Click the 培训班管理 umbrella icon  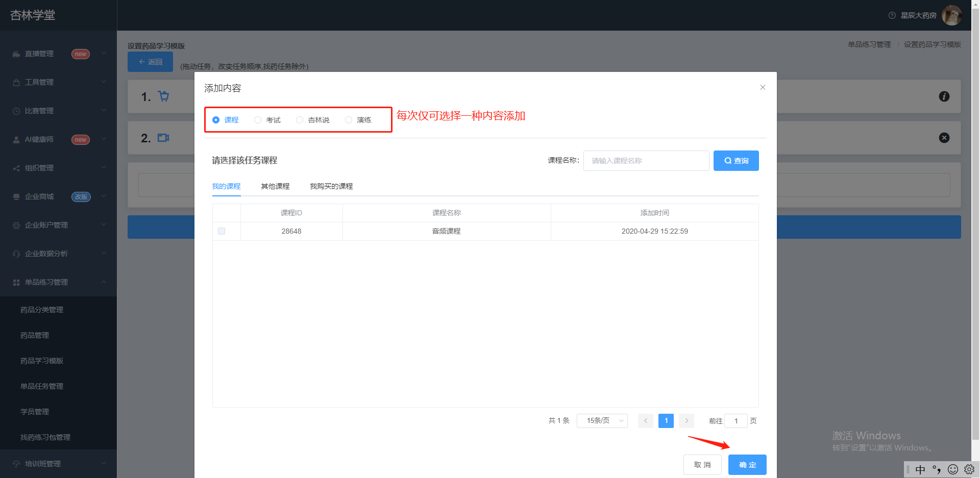click(16, 464)
